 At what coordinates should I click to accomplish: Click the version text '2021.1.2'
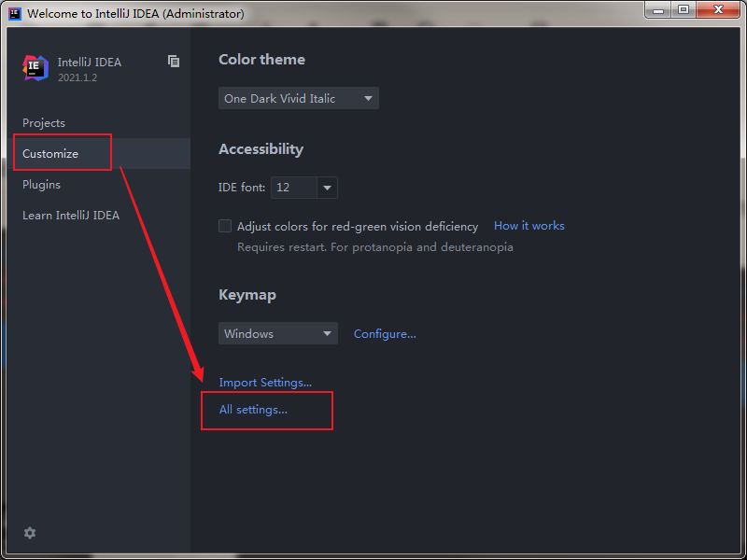click(x=78, y=77)
